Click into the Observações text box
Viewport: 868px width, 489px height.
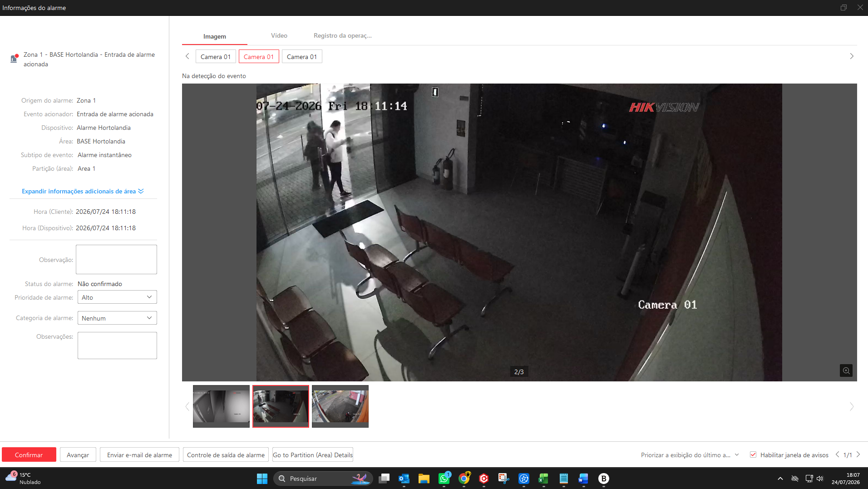pos(117,346)
